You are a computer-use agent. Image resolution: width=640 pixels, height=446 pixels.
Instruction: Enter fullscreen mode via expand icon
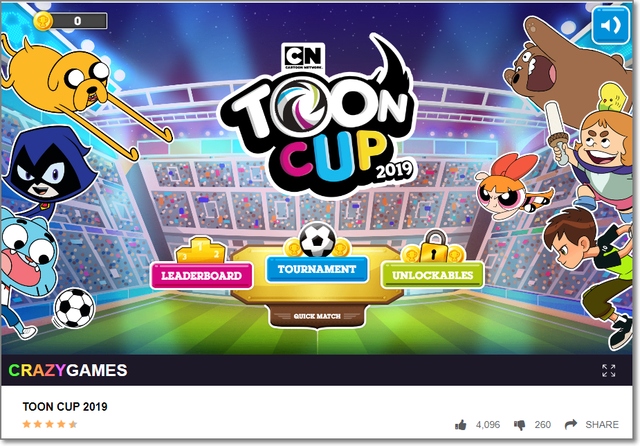[x=608, y=371]
